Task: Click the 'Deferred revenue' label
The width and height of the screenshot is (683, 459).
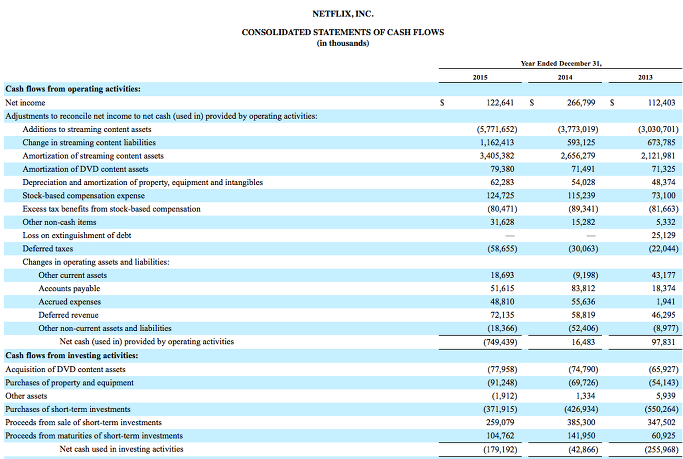Action: tap(68, 315)
